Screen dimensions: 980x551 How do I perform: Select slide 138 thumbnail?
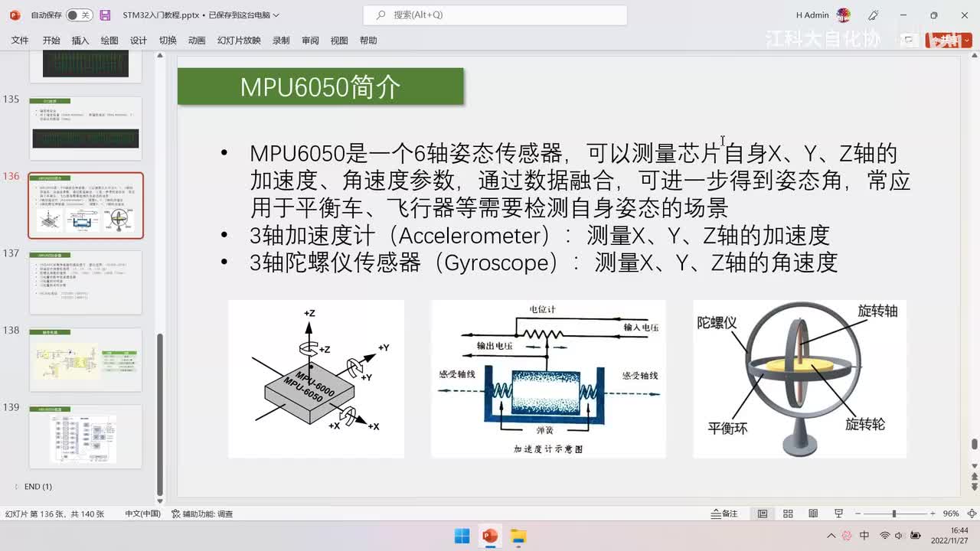pyautogui.click(x=86, y=360)
